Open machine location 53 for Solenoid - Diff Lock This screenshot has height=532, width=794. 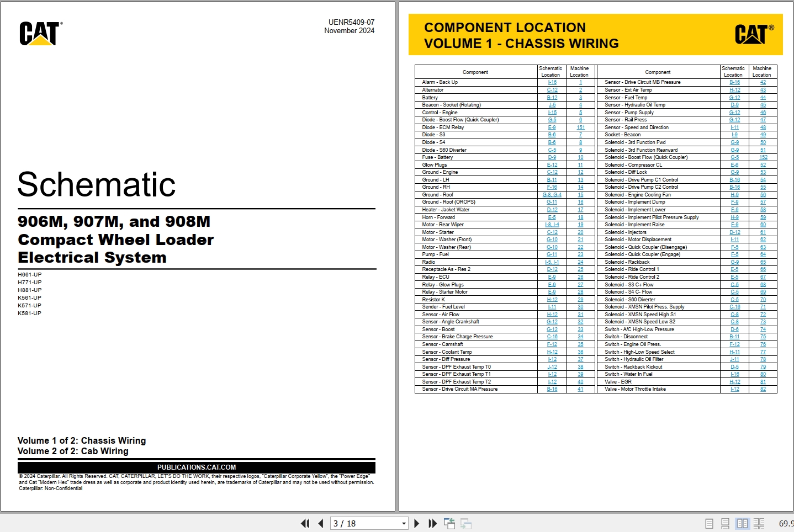click(763, 172)
